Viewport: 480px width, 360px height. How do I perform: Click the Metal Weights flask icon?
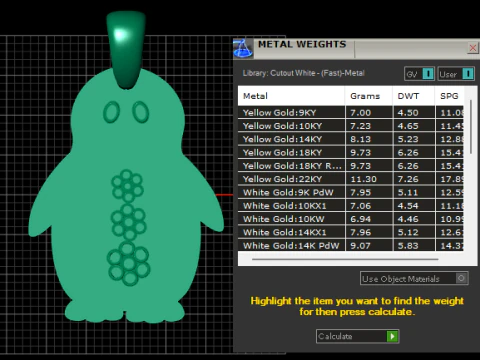pos(243,48)
